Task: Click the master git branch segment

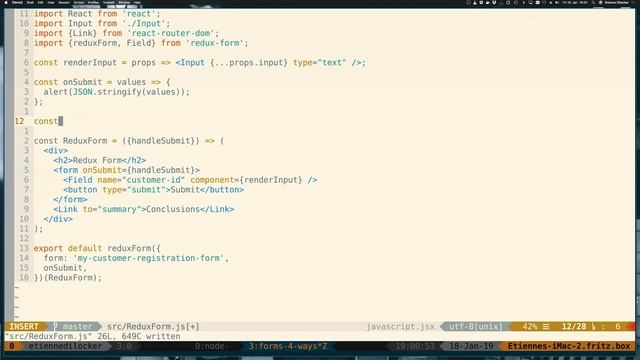Action: 76,327
